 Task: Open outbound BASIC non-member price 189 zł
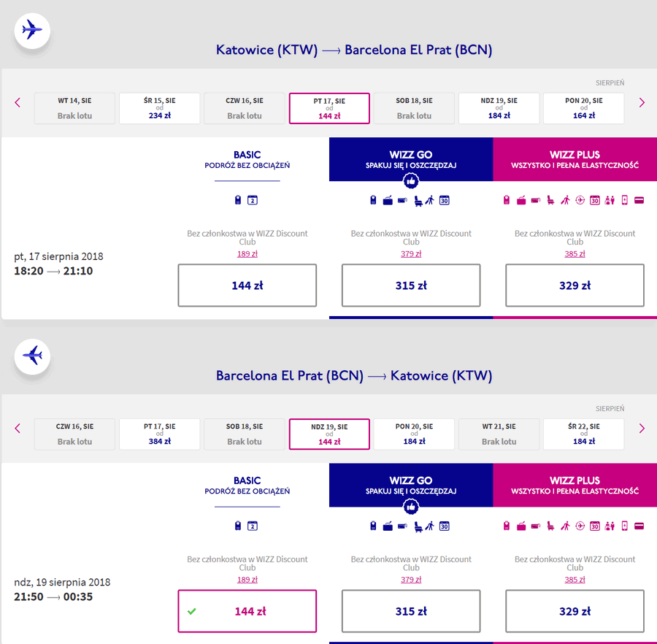[247, 254]
